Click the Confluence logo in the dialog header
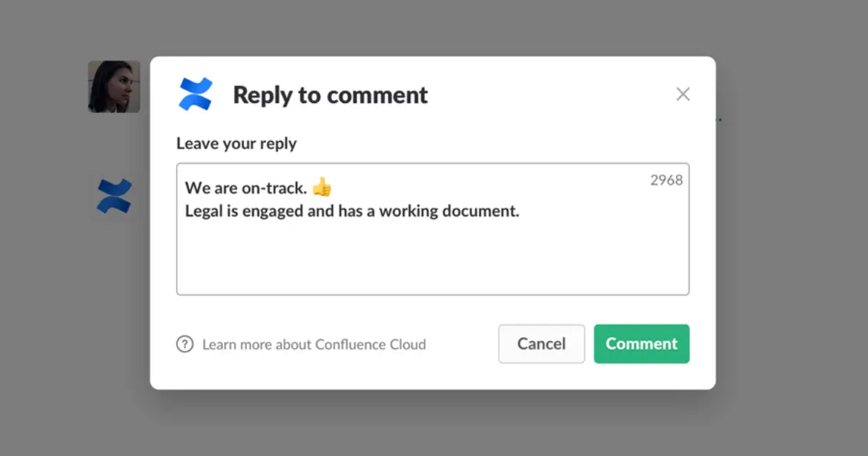868x456 pixels. 195,94
